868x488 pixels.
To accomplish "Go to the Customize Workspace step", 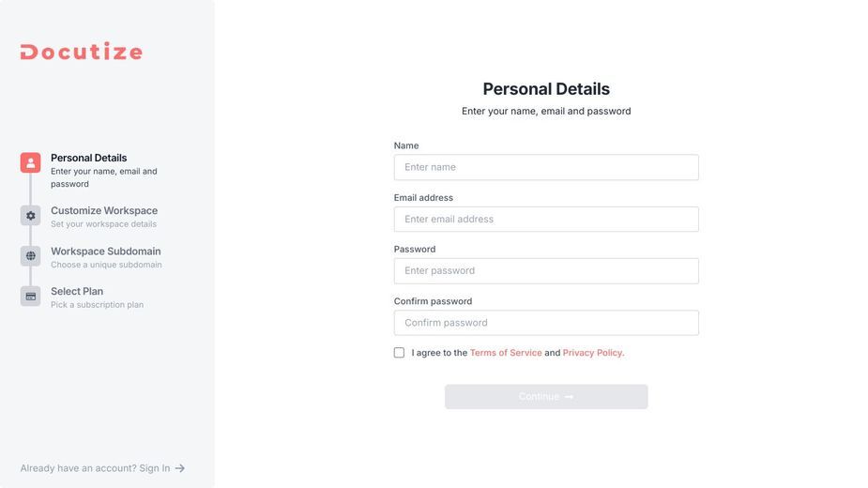I will tap(104, 210).
